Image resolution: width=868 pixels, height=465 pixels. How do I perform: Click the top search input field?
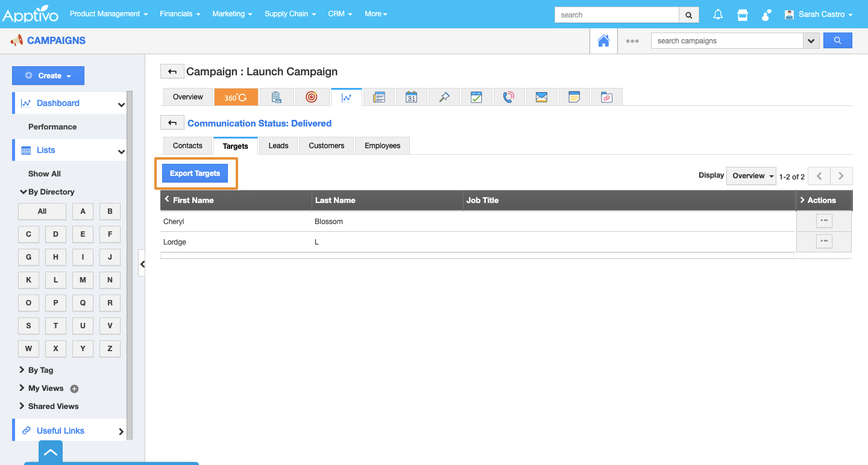(616, 15)
